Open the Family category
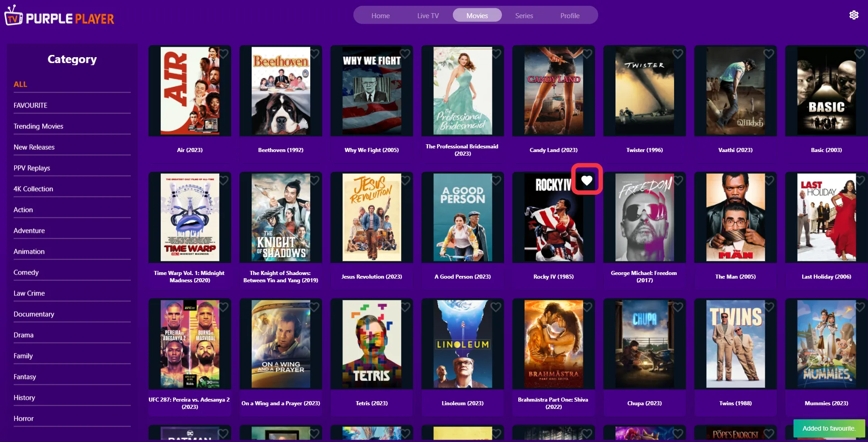This screenshot has height=442, width=868. point(72,356)
